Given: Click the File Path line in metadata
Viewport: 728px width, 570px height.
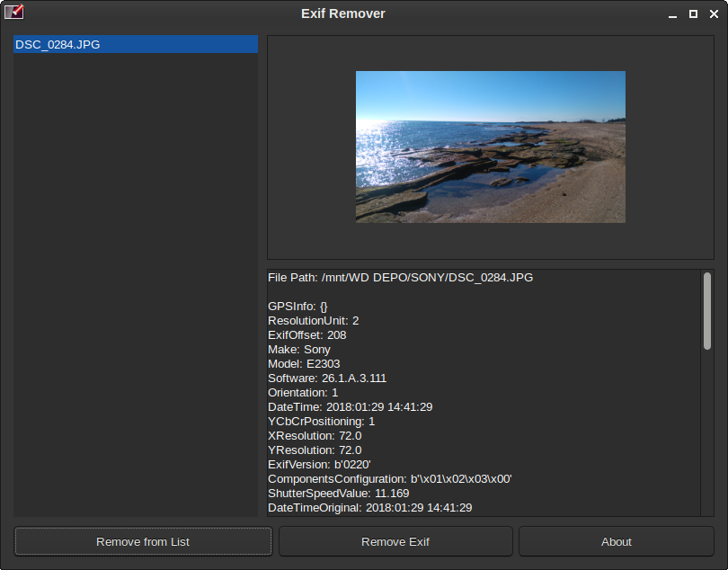Looking at the screenshot, I should (400, 278).
